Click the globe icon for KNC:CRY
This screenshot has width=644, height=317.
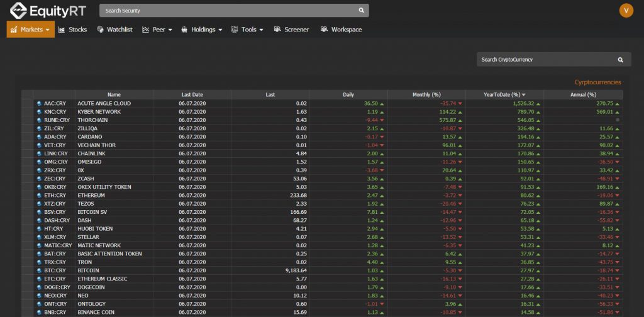[x=39, y=112]
